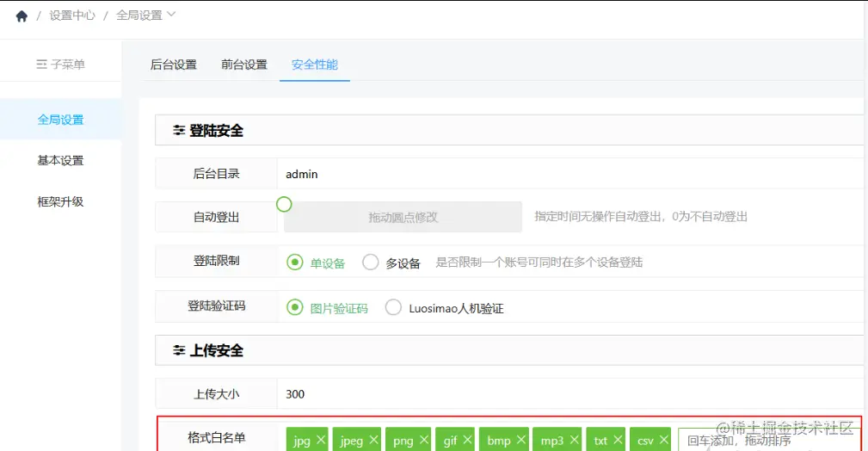Click the 格式白名单 row label

(x=217, y=438)
